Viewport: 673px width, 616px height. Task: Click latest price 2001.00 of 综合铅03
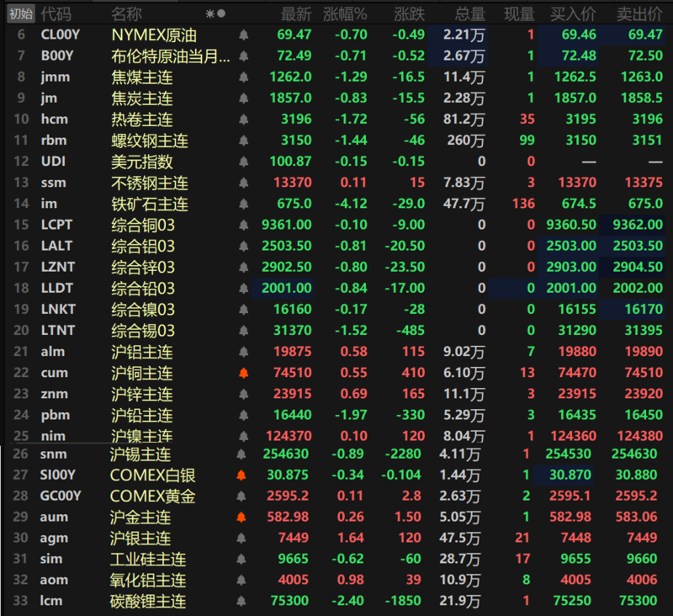coord(287,288)
